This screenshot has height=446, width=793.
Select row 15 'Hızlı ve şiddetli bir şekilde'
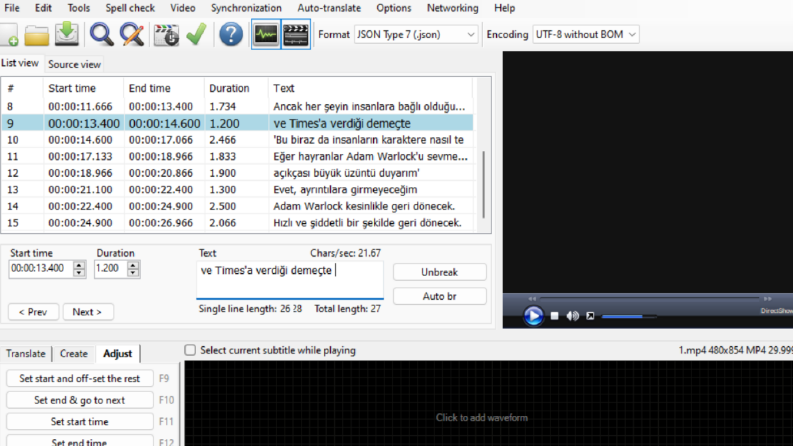pyautogui.click(x=238, y=223)
